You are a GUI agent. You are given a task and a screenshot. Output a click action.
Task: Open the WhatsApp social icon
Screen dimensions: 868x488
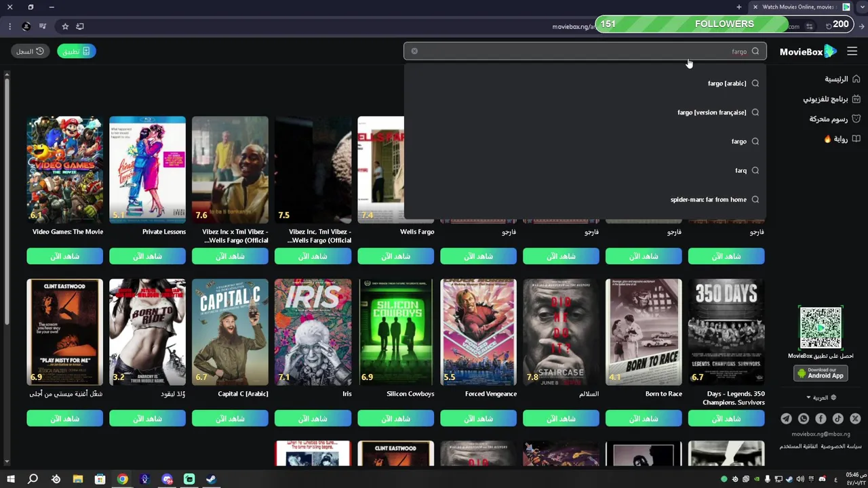[x=804, y=419]
